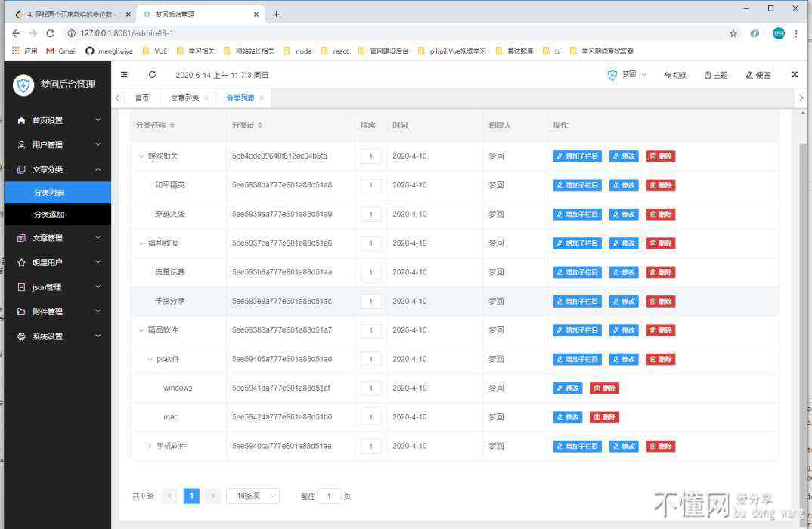
Task: Open the node bookmarks folder
Action: pos(298,51)
